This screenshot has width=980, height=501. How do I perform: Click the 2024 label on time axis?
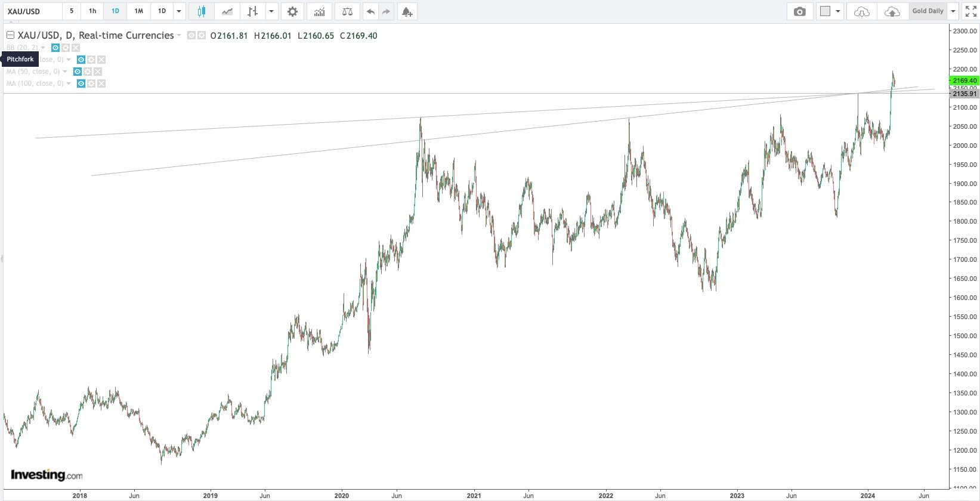[x=868, y=496]
